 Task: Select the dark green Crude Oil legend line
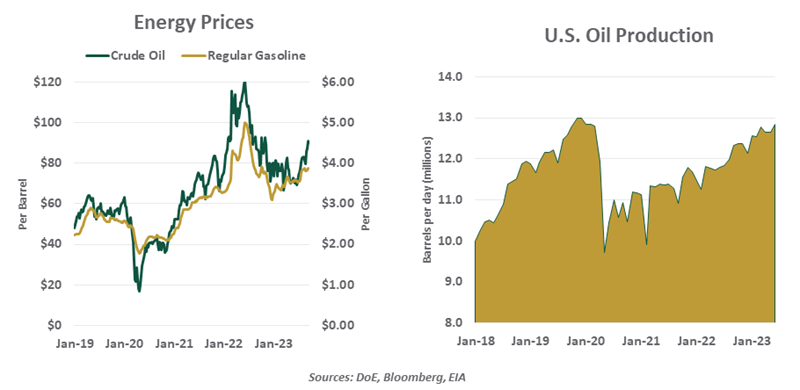click(x=97, y=56)
